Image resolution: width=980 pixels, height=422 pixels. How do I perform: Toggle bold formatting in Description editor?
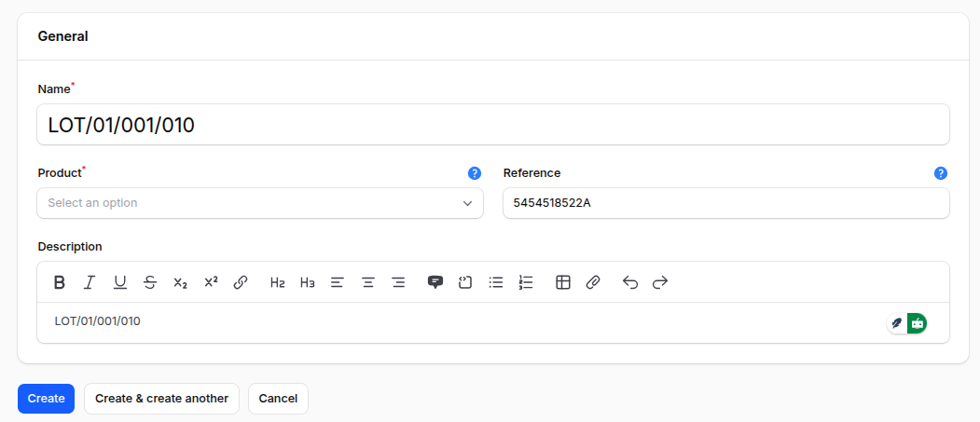tap(59, 282)
